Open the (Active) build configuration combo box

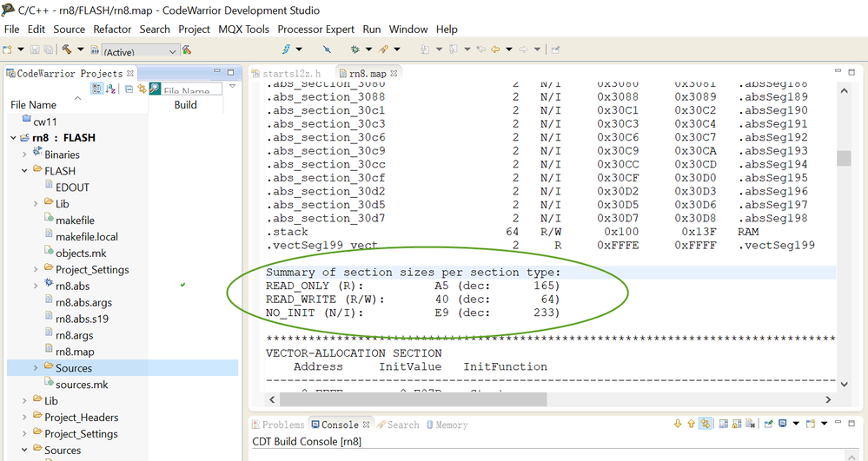tap(141, 51)
